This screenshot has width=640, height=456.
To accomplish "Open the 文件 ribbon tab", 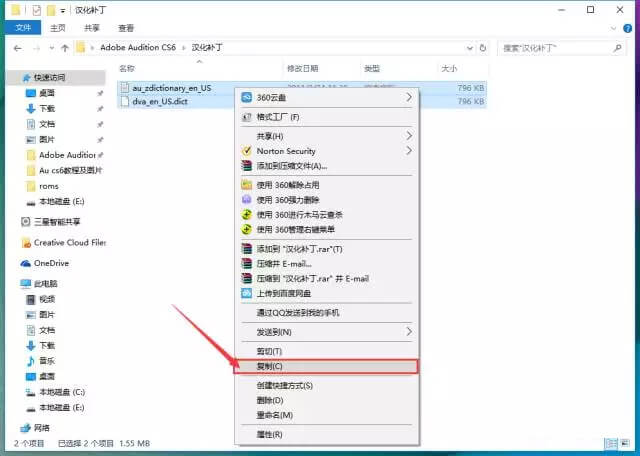I will click(23, 28).
